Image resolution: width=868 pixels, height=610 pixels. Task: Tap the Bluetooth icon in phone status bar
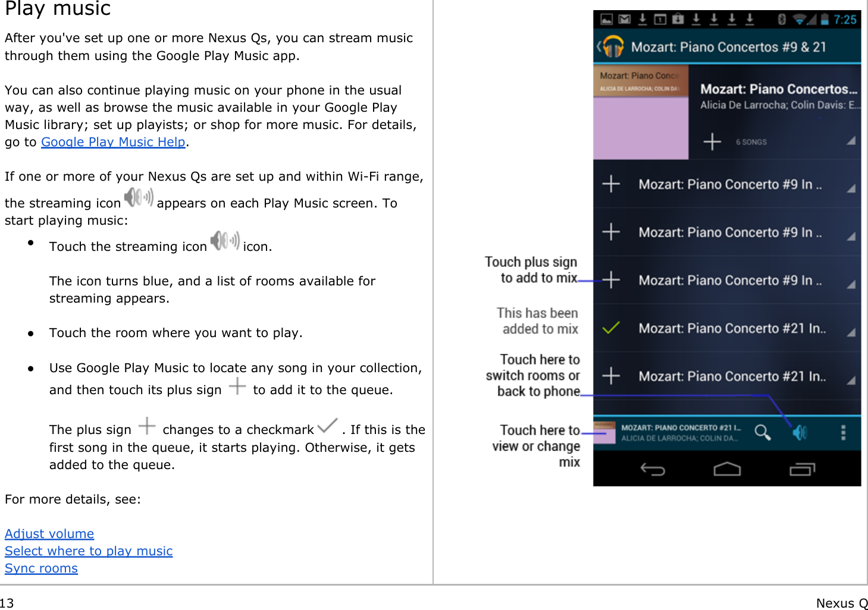click(x=782, y=20)
